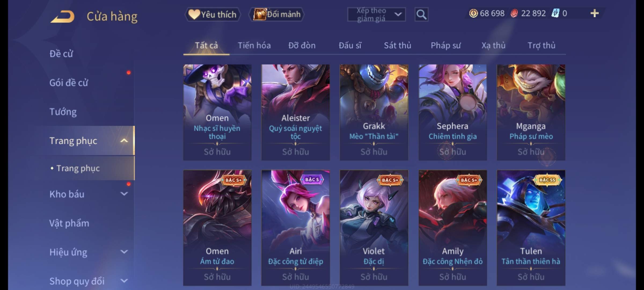Tap the plus icon to add currency

pyautogui.click(x=595, y=13)
